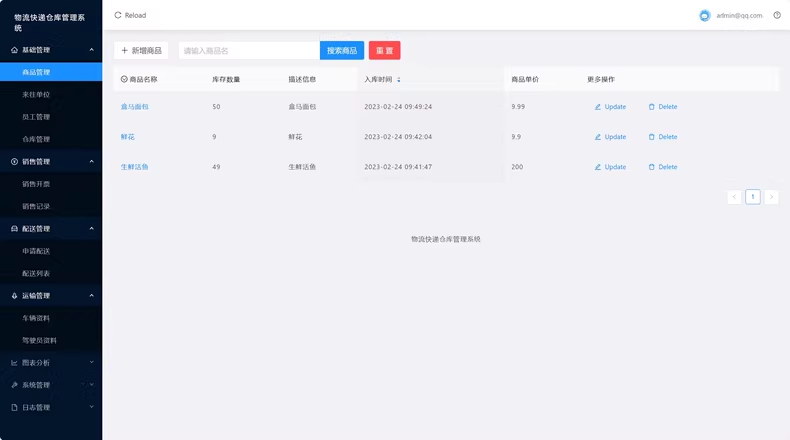Click the 2023-02-24 09:49:24 timestamp cell

[x=398, y=107]
